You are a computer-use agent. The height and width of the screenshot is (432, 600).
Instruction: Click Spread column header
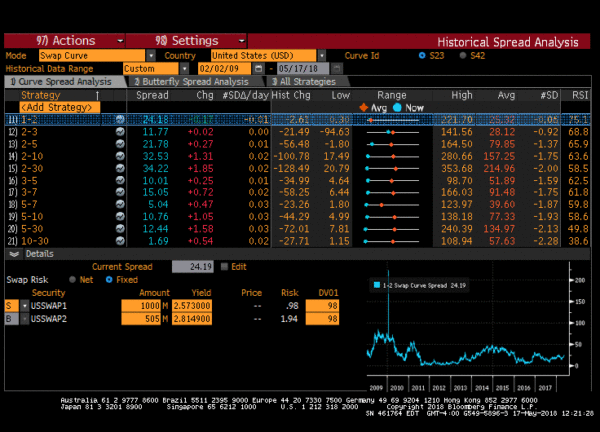tap(152, 95)
